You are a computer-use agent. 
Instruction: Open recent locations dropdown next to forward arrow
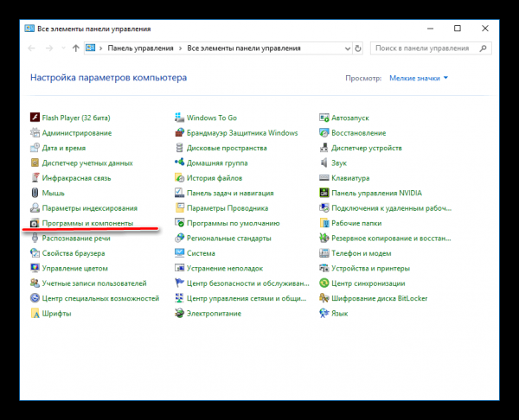click(x=63, y=48)
